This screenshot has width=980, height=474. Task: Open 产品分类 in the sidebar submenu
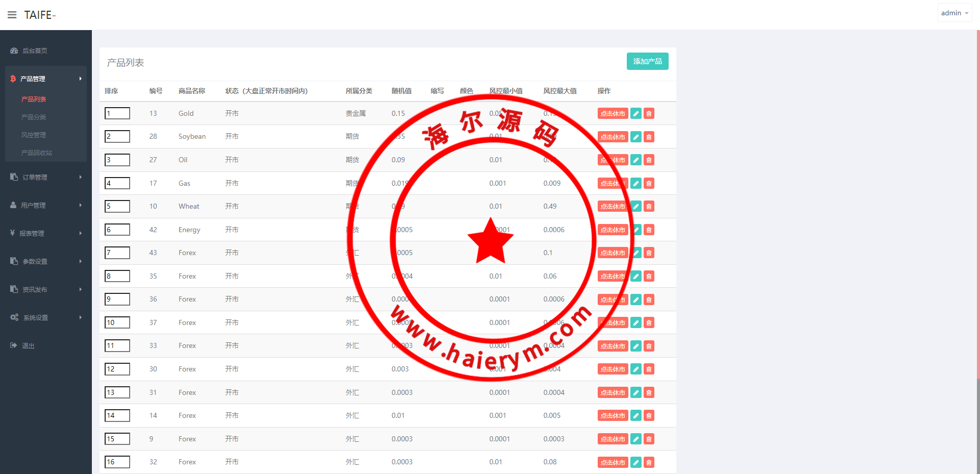click(x=34, y=117)
